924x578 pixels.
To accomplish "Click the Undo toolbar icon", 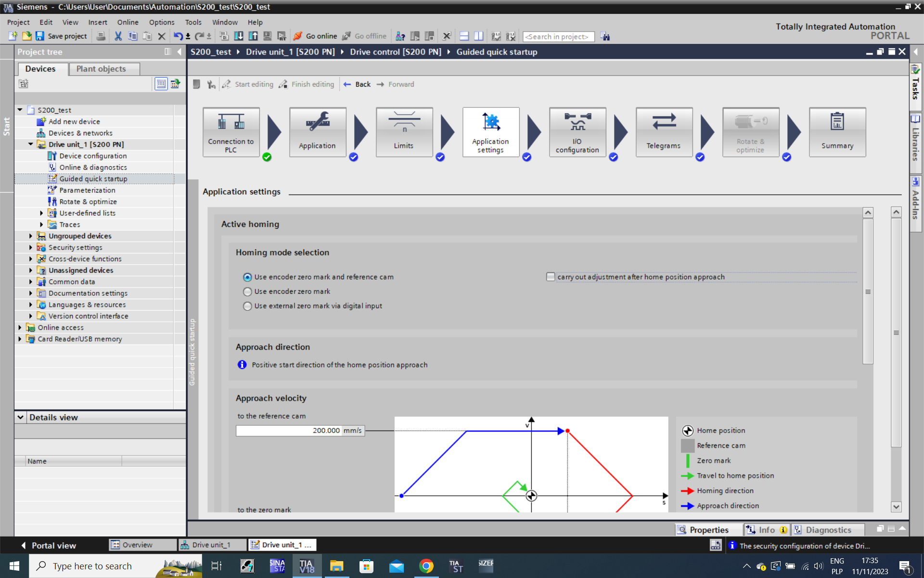I will point(178,36).
